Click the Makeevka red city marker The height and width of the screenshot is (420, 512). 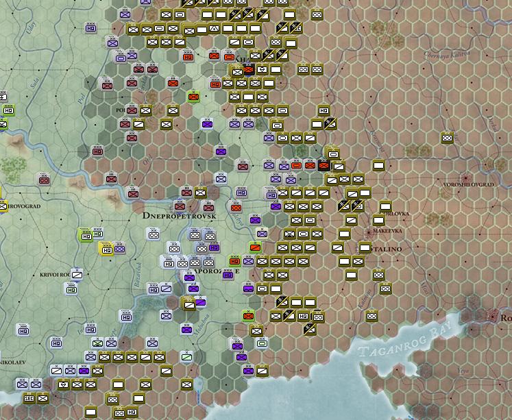[x=369, y=233]
